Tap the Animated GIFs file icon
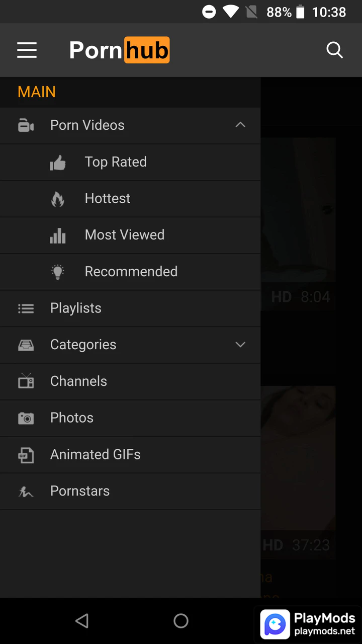 point(26,455)
